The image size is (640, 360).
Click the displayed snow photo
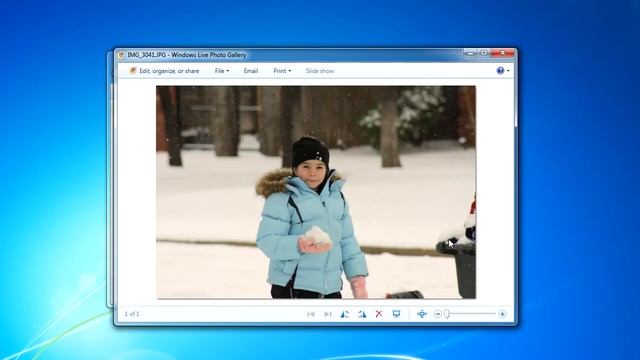tap(316, 192)
